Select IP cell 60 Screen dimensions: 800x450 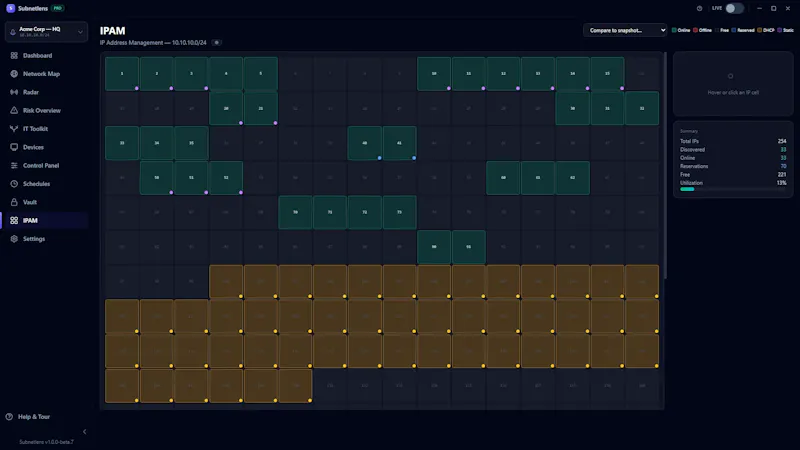pos(503,178)
